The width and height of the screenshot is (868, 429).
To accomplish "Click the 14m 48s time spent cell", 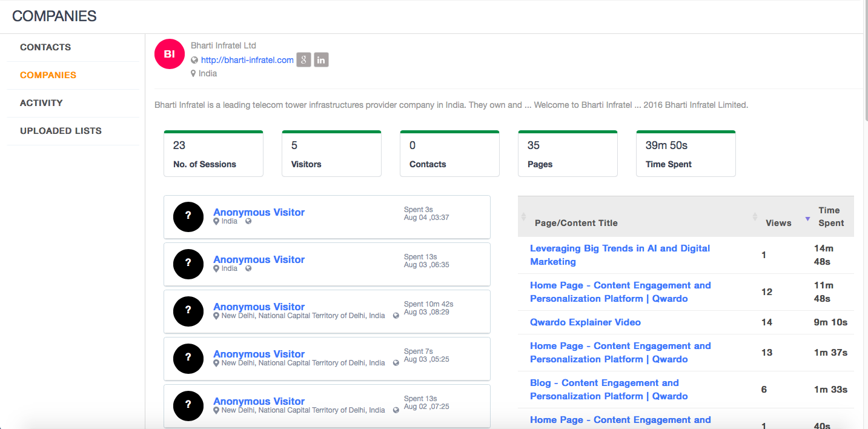I will 824,255.
